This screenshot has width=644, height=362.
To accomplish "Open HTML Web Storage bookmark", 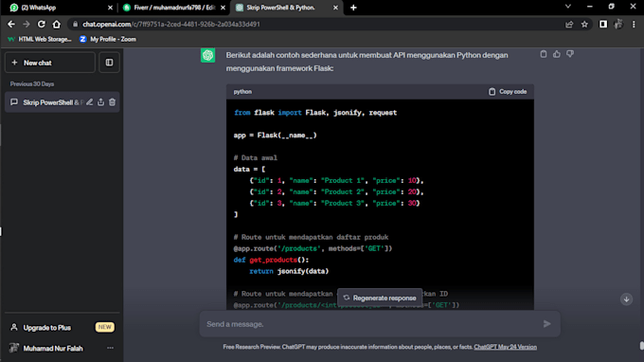I will (40, 39).
